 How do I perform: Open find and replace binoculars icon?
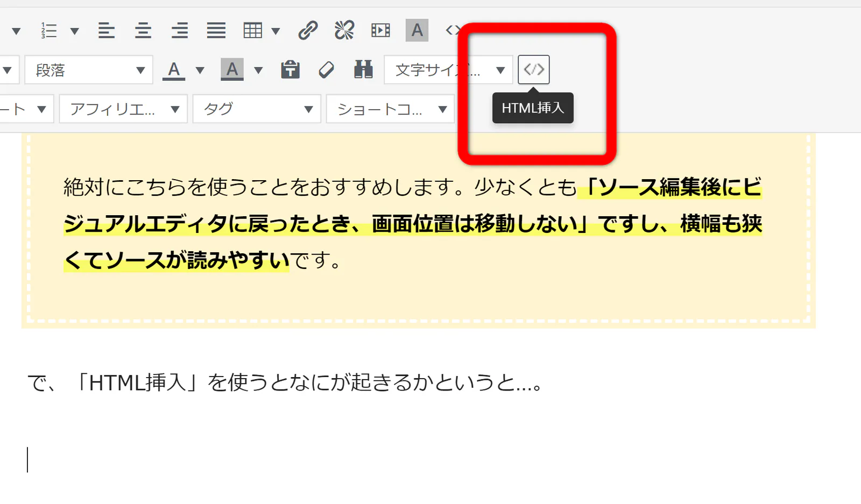pyautogui.click(x=363, y=69)
